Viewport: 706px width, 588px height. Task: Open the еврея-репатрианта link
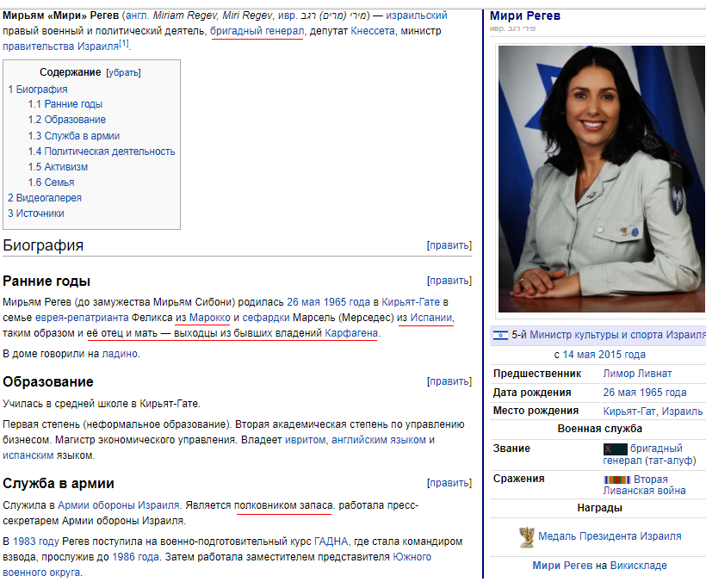(82, 318)
